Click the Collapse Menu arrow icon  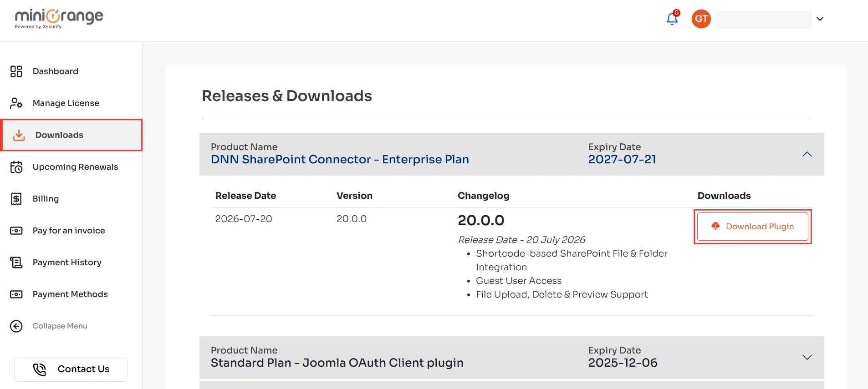[x=16, y=326]
